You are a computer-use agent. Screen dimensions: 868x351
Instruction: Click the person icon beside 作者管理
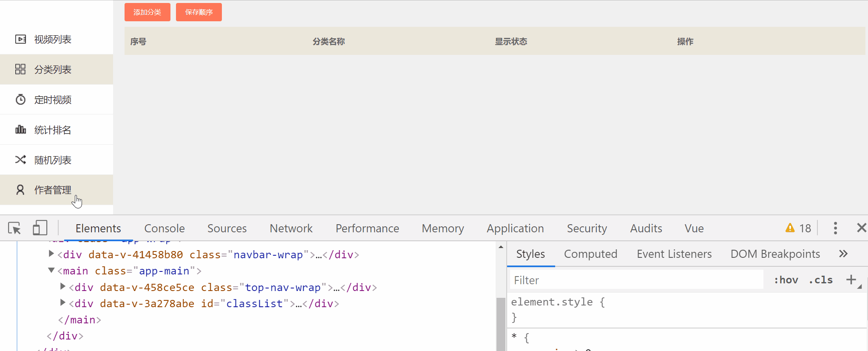[x=20, y=190]
